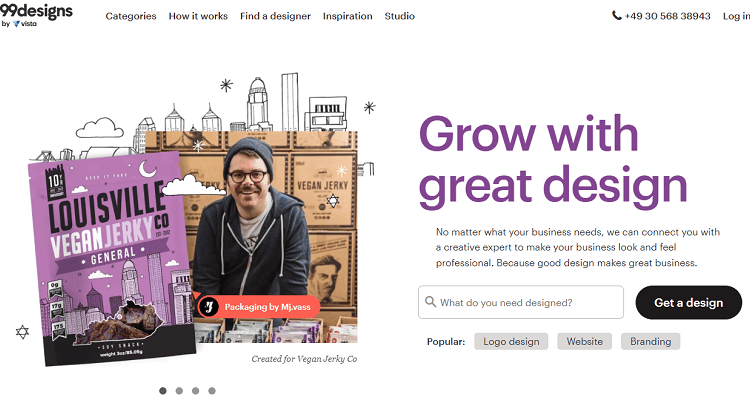Image resolution: width=750 pixels, height=406 pixels.
Task: Choose the Logo design popular tag
Action: coord(511,341)
